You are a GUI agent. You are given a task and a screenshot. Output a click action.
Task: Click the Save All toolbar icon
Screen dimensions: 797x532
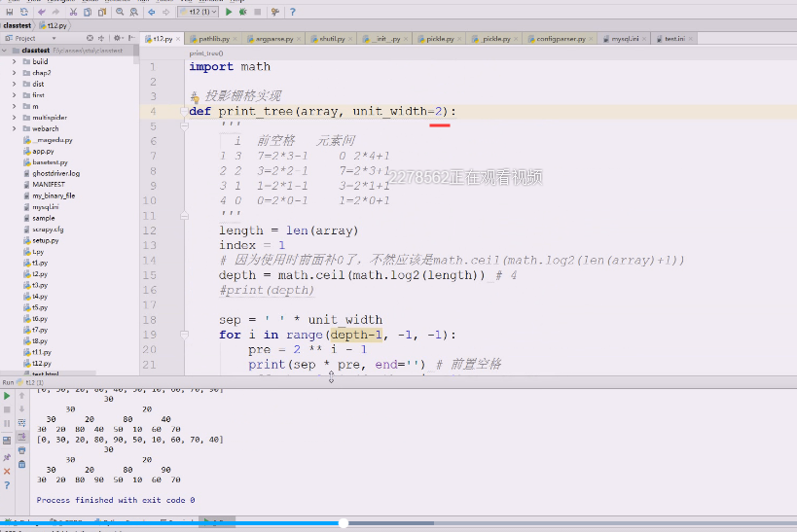pyautogui.click(x=9, y=12)
